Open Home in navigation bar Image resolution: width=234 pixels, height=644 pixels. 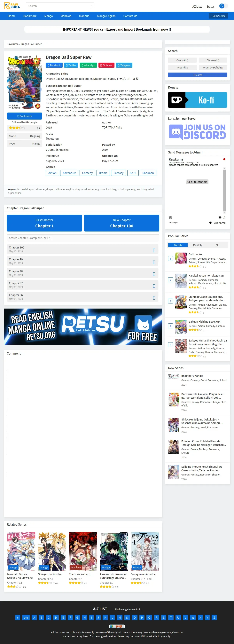point(12,16)
